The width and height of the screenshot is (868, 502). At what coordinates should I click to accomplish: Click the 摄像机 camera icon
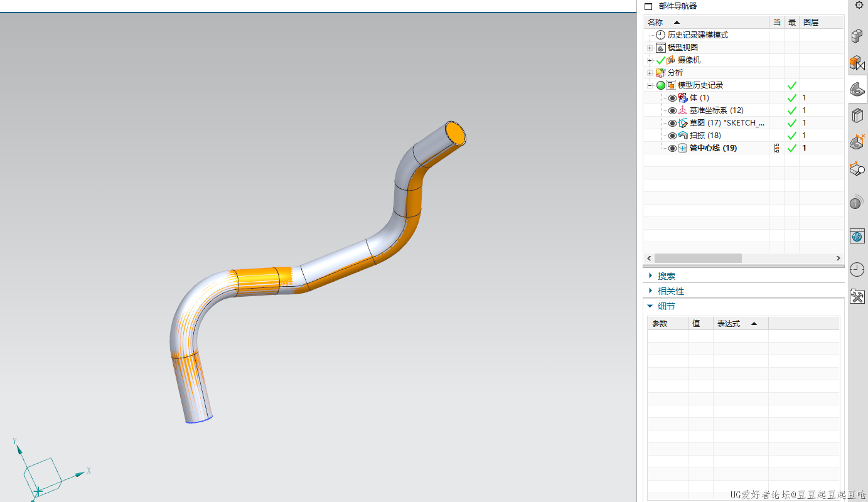(x=671, y=60)
